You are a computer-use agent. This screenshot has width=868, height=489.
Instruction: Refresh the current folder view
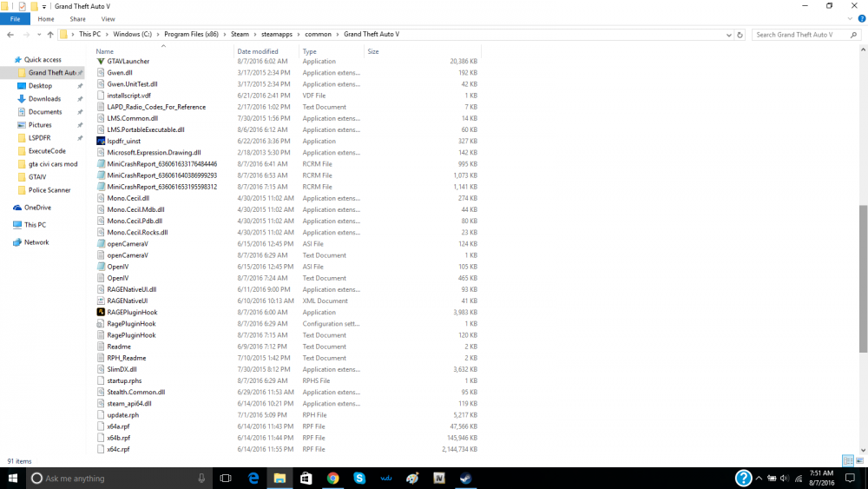740,35
